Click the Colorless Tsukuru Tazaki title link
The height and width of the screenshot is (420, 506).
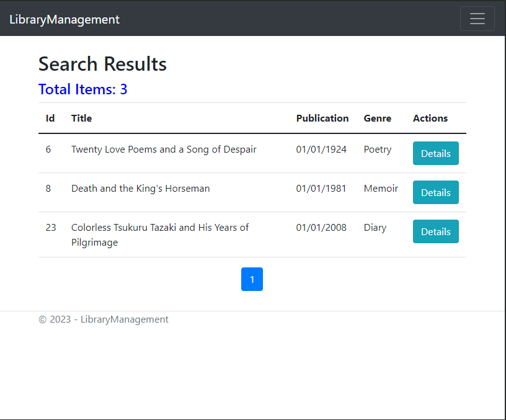[x=160, y=235]
